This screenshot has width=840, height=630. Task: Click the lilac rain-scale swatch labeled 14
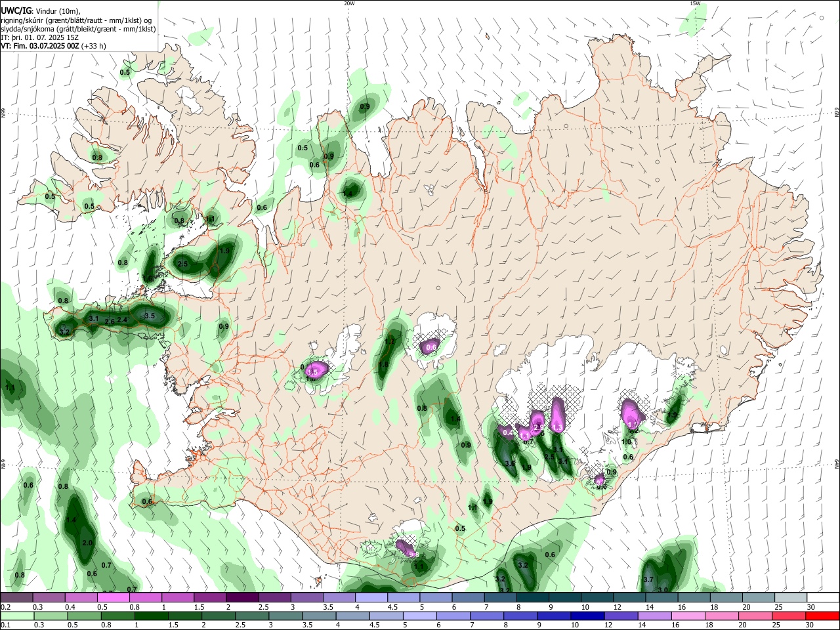click(x=655, y=616)
